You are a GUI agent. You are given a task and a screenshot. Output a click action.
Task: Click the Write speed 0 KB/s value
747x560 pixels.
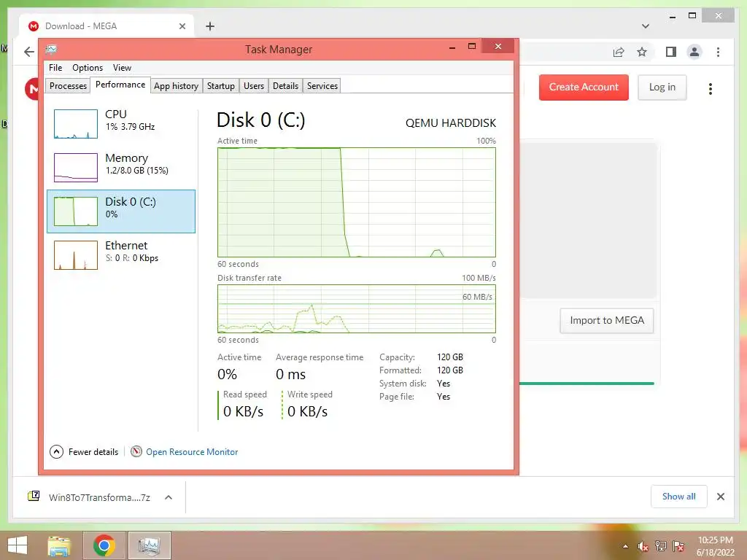click(x=307, y=411)
